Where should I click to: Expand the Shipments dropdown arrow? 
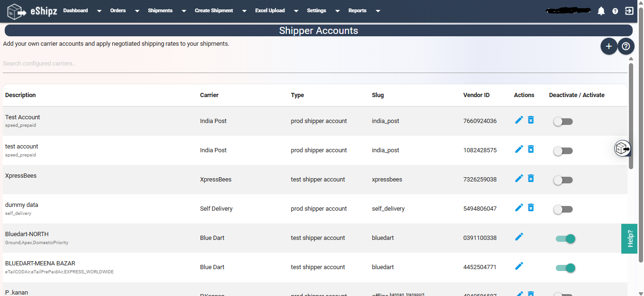pyautogui.click(x=184, y=11)
